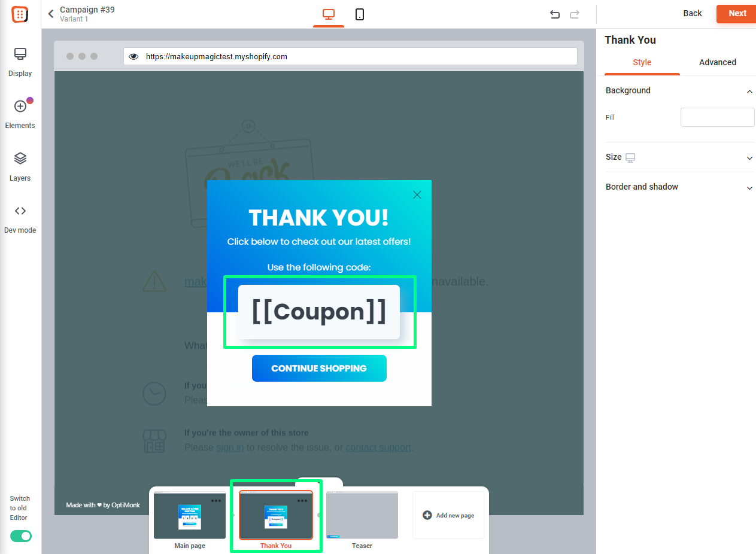Click the desktop icon beside Size
This screenshot has width=756, height=554.
(x=630, y=157)
